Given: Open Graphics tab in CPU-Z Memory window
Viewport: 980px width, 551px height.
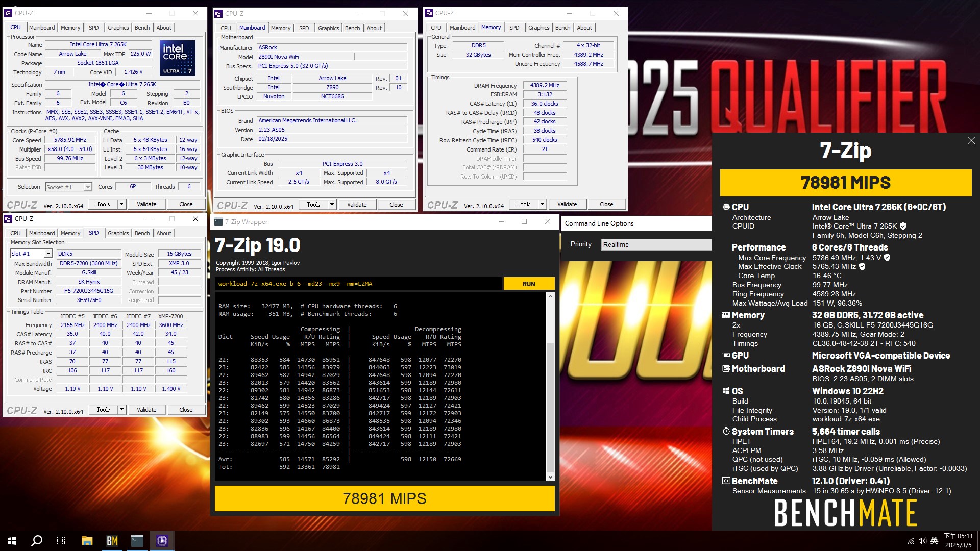Looking at the screenshot, I should (x=538, y=28).
